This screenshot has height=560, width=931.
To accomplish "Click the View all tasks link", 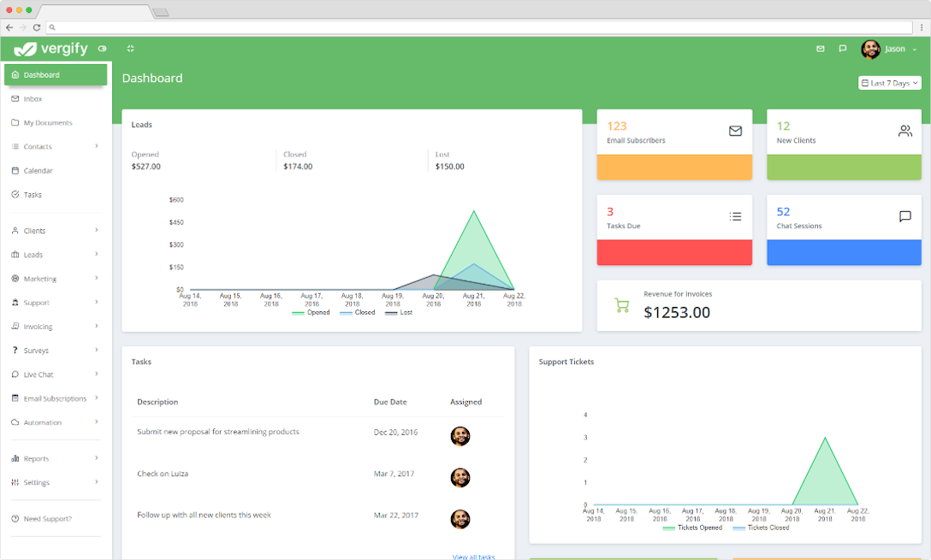I will pyautogui.click(x=473, y=557).
